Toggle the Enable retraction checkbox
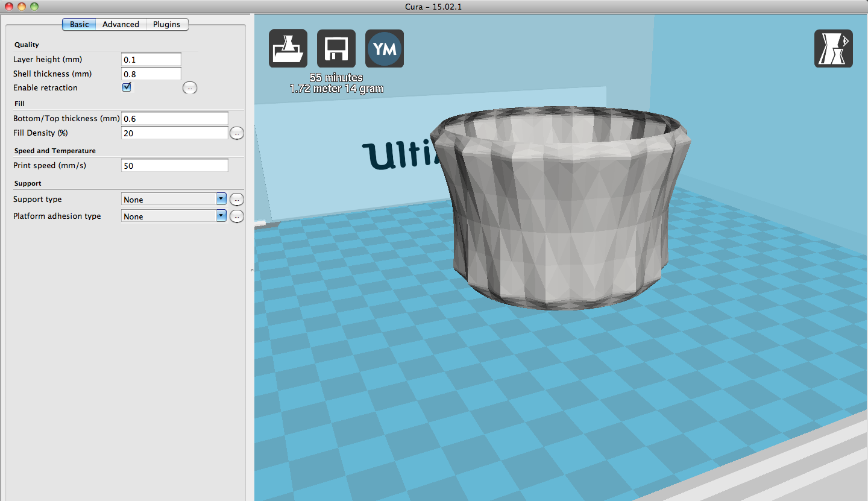Image resolution: width=868 pixels, height=501 pixels. coord(127,87)
